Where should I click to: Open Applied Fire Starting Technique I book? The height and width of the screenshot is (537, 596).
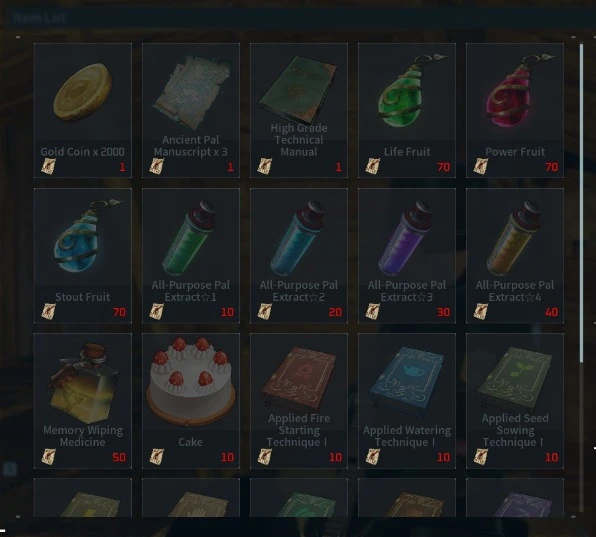pyautogui.click(x=299, y=401)
